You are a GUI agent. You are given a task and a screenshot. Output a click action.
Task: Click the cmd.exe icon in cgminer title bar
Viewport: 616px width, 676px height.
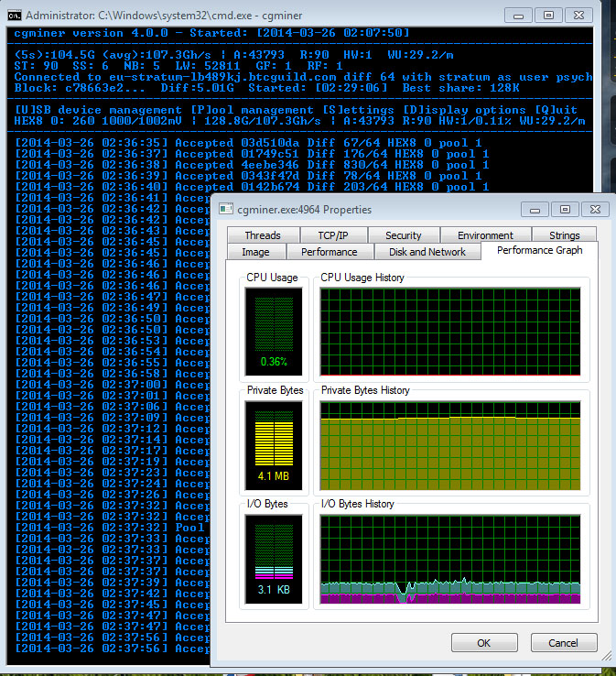(15, 16)
